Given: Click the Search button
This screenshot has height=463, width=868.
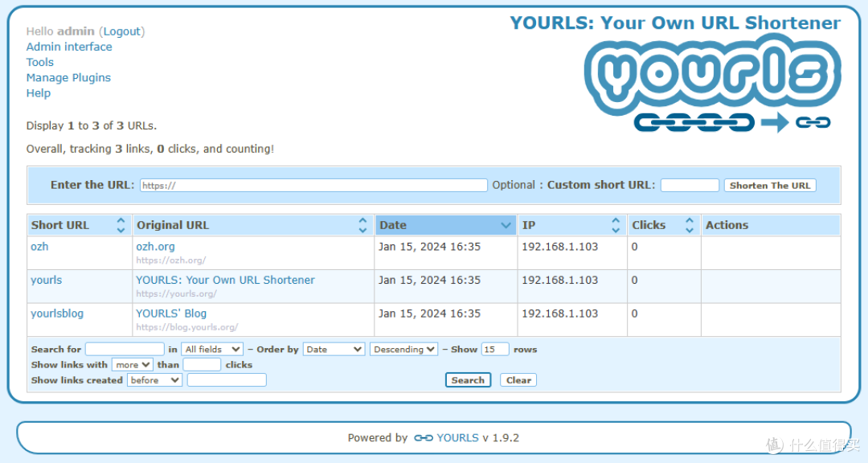Looking at the screenshot, I should click(x=468, y=380).
